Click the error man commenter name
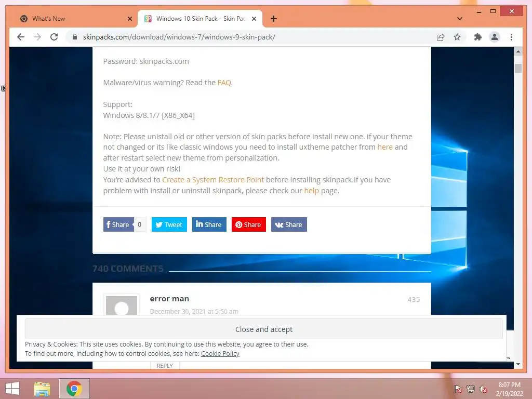Screen dimensions: 532x399 [169, 299]
